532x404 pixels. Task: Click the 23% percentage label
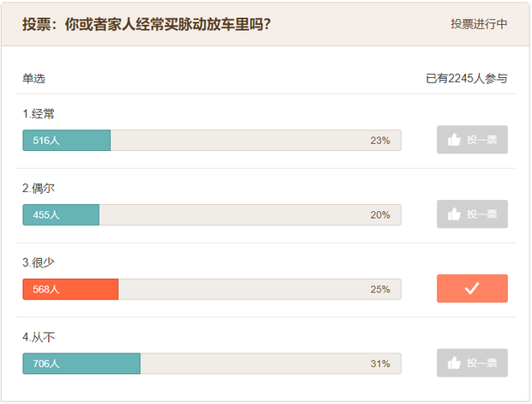pos(380,141)
